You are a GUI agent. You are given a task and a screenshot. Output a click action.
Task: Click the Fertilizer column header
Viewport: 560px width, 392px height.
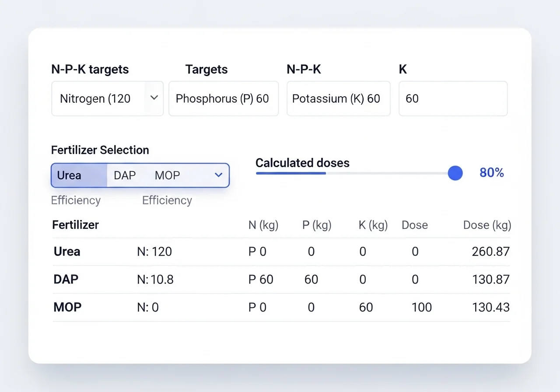[75, 225]
